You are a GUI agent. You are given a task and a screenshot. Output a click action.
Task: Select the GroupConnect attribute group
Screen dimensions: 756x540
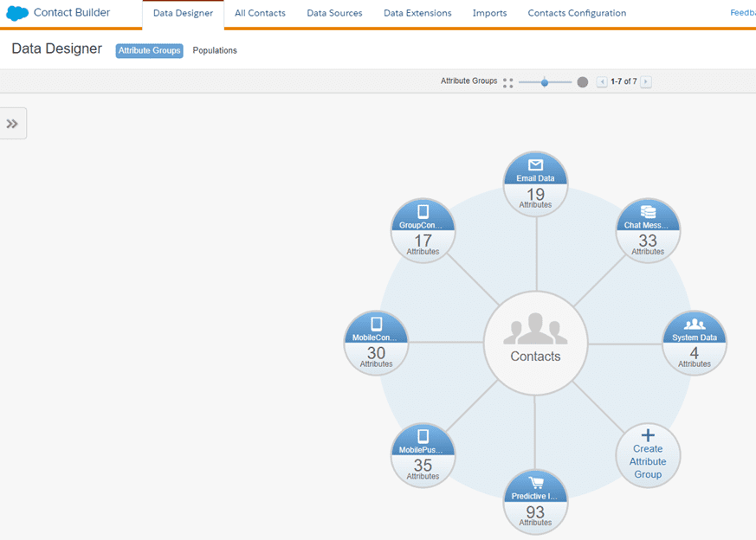[x=423, y=230]
